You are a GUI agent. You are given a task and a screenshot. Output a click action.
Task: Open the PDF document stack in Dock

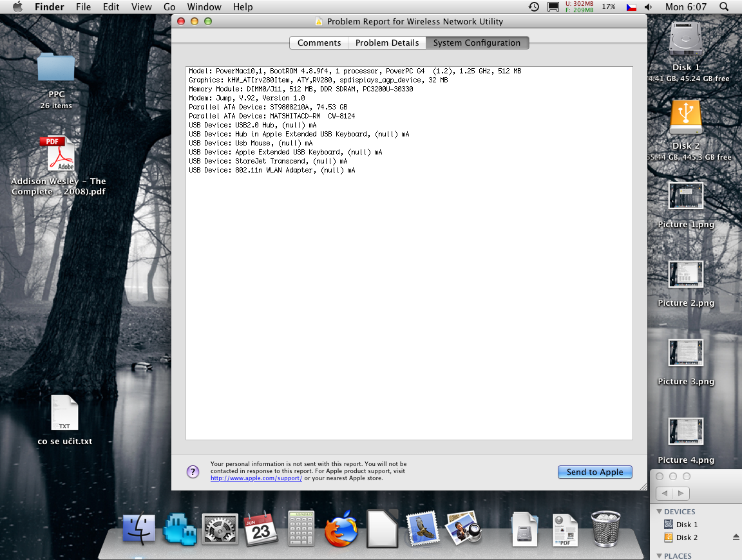pos(565,530)
